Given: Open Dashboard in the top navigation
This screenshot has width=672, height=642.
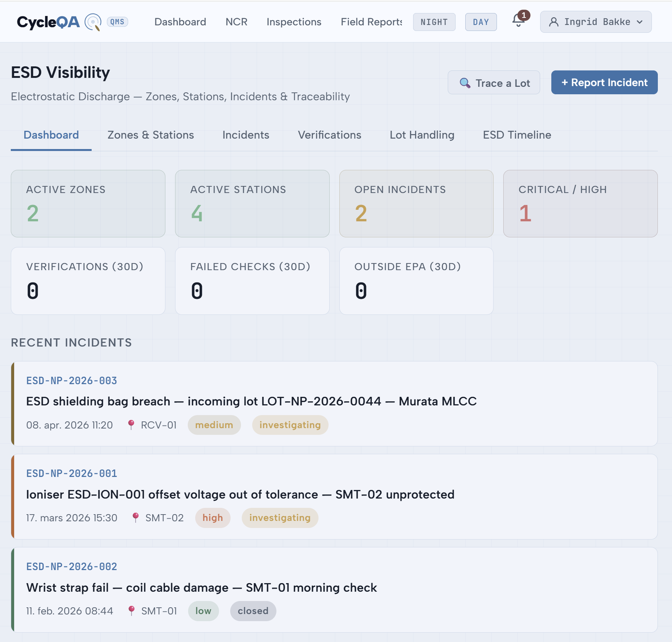Looking at the screenshot, I should tap(180, 22).
